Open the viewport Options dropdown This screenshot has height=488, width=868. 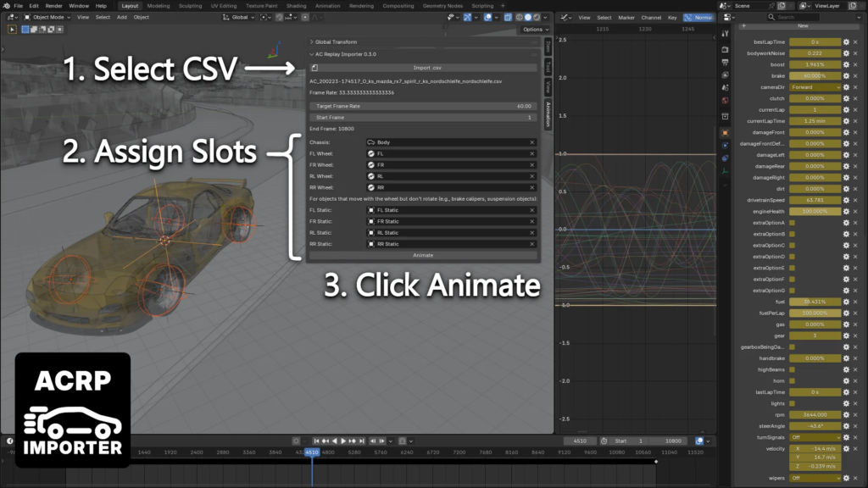tap(536, 30)
